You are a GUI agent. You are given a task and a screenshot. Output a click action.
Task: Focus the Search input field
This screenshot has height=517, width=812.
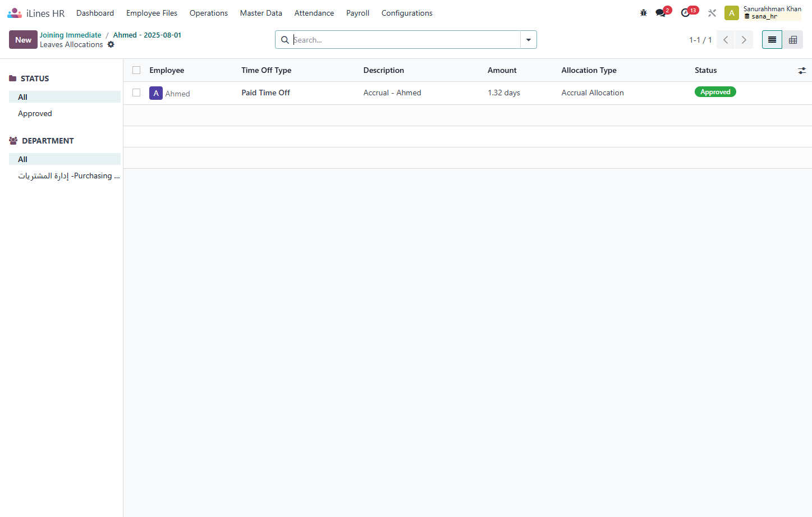[406, 40]
